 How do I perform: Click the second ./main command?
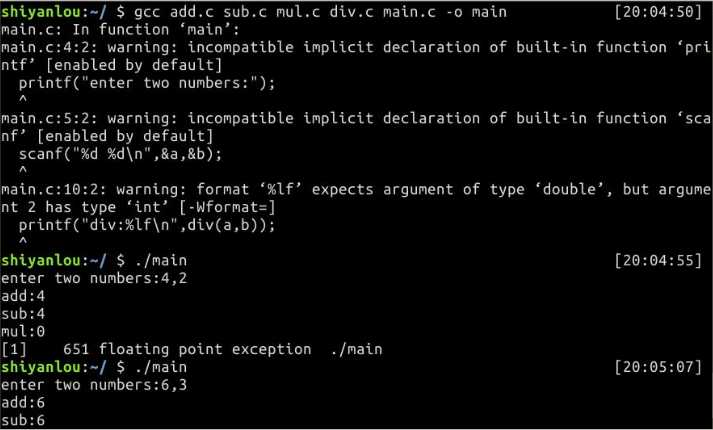tap(161, 367)
